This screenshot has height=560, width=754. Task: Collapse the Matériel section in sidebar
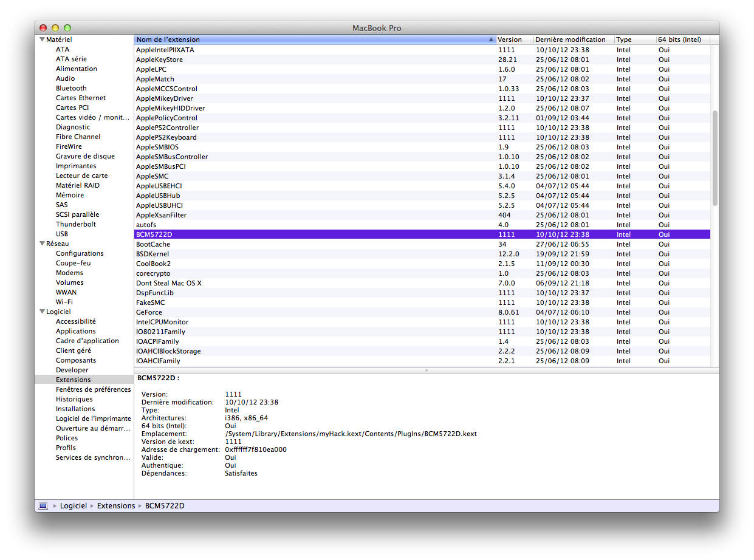click(42, 39)
